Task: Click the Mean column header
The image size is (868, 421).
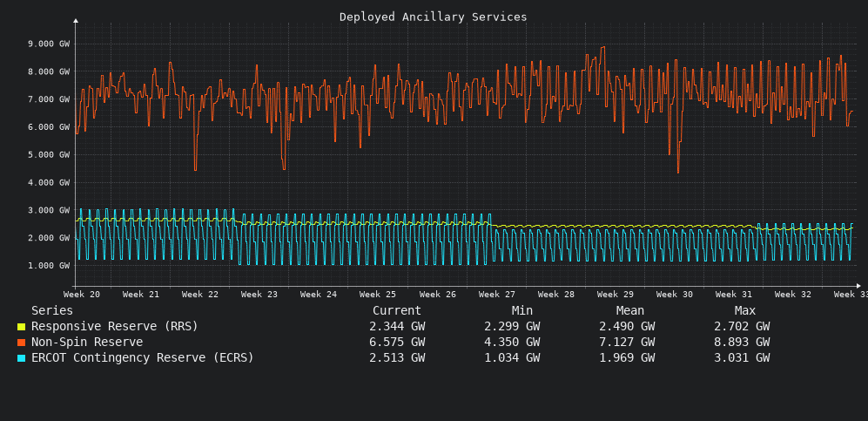Action: coord(630,311)
